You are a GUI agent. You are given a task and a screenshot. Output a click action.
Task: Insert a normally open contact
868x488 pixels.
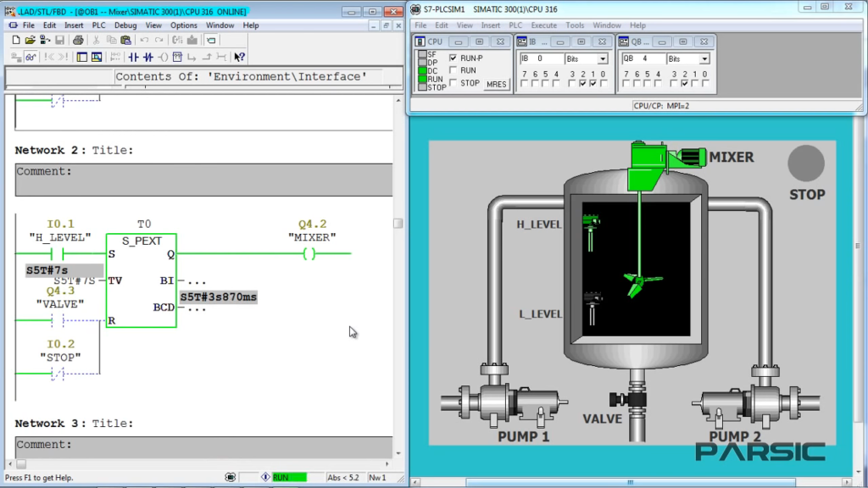[133, 57]
